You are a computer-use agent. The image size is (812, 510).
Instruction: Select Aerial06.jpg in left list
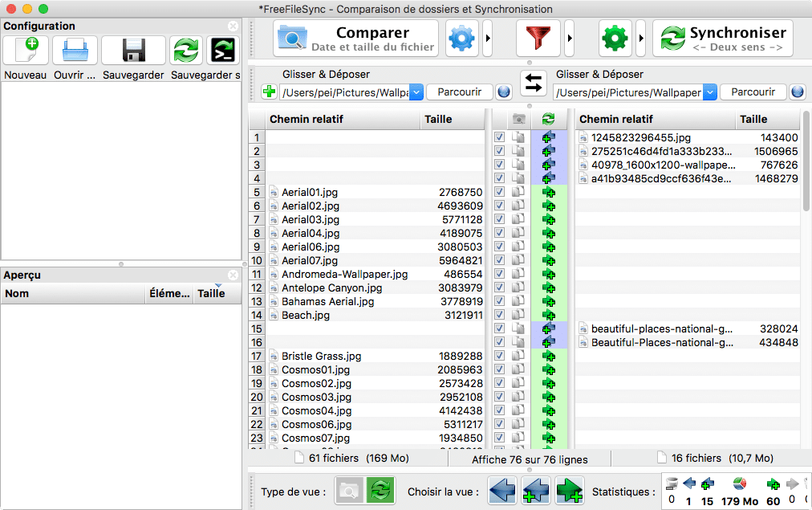(x=376, y=247)
